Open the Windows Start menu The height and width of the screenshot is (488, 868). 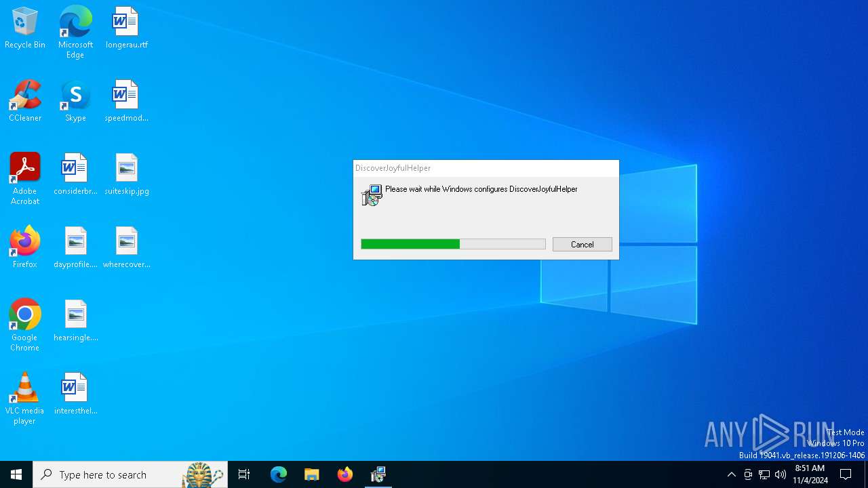click(16, 474)
